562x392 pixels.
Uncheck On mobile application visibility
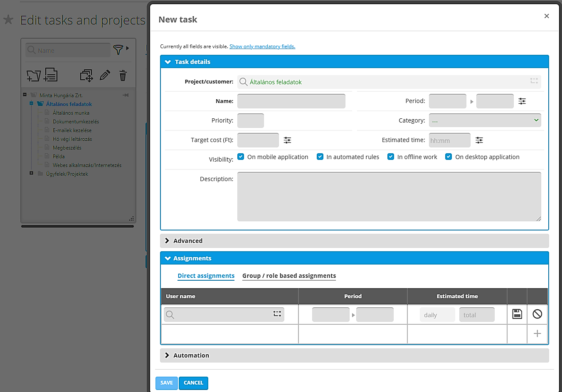pos(241,157)
